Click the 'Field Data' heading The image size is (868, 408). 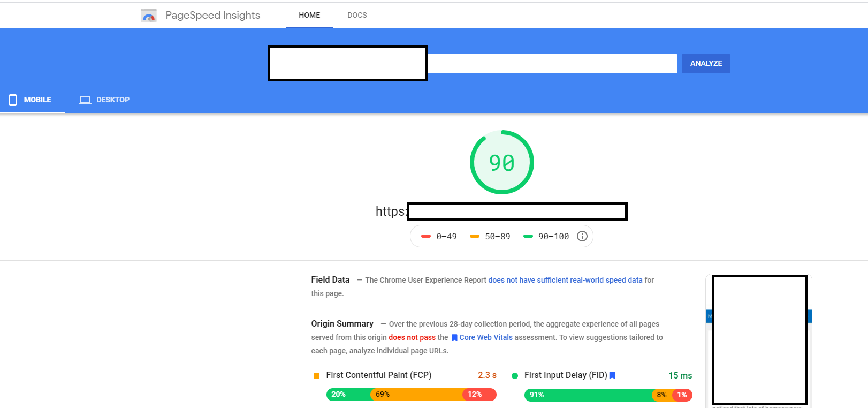pos(330,279)
